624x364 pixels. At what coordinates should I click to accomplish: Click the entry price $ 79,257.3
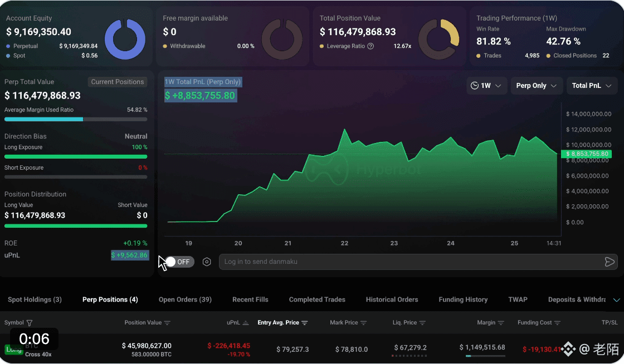coord(292,350)
